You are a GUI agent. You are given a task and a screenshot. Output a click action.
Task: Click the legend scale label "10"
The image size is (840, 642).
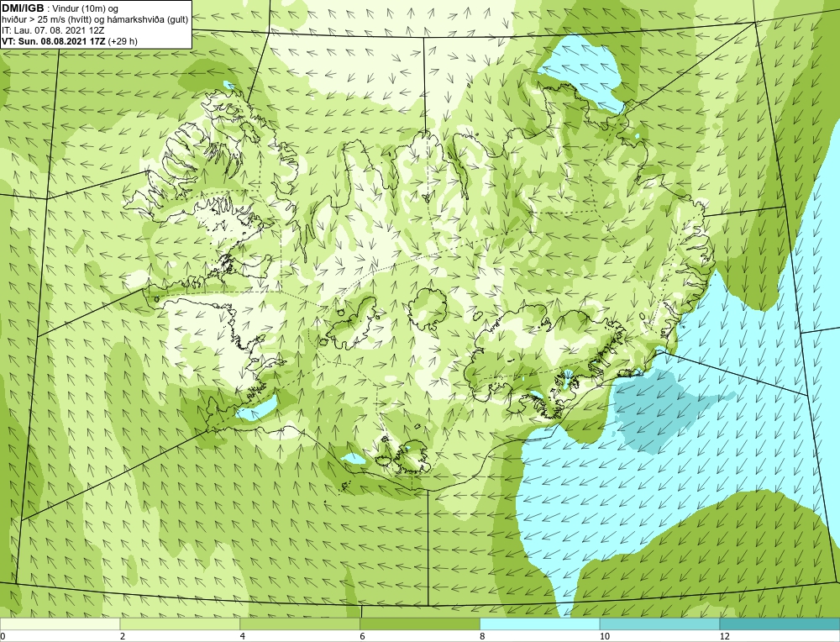click(x=605, y=636)
